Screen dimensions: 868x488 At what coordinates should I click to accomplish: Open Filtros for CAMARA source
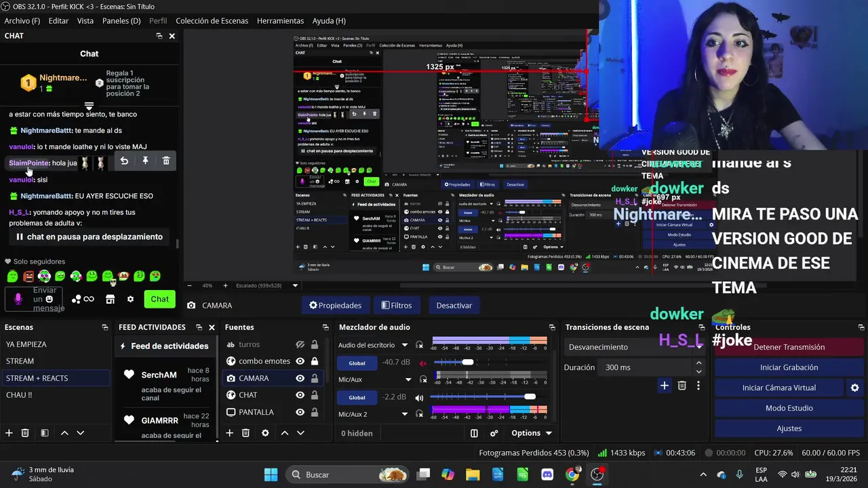[397, 305]
